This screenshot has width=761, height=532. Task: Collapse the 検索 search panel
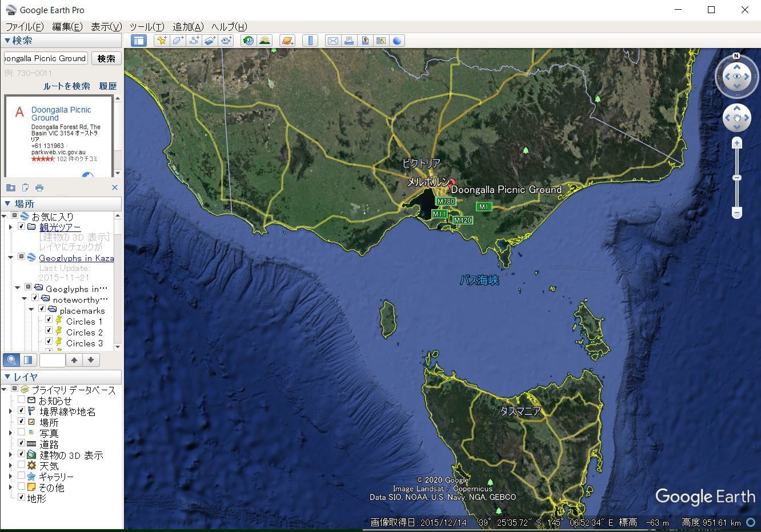[x=7, y=41]
